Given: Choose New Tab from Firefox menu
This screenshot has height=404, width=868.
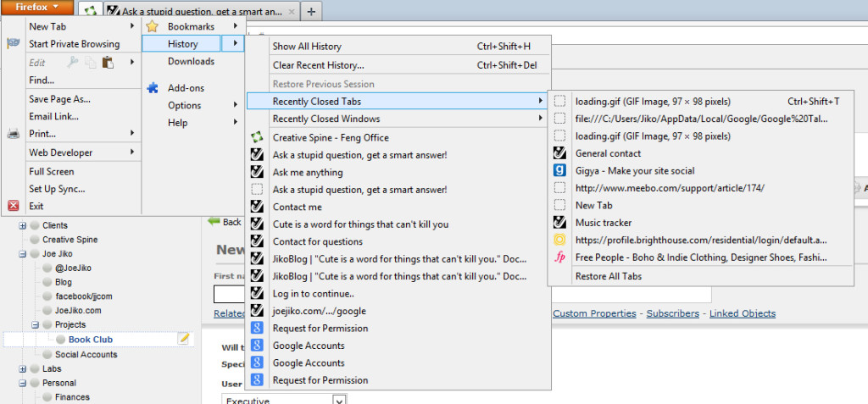Looking at the screenshot, I should pyautogui.click(x=47, y=26).
